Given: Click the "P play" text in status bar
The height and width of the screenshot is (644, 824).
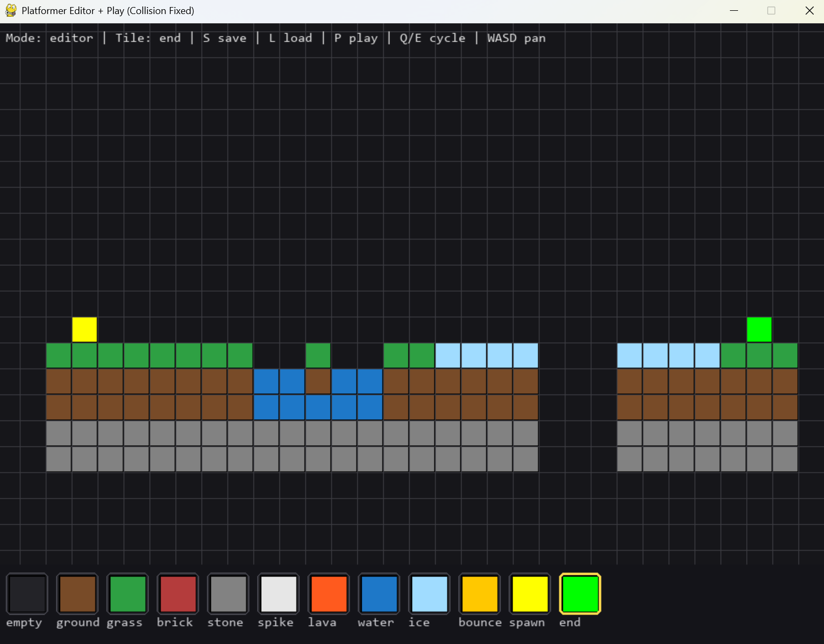Looking at the screenshot, I should coord(356,38).
